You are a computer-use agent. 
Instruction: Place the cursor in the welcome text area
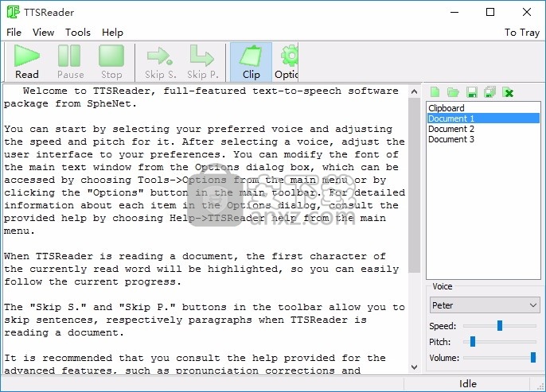click(205, 230)
